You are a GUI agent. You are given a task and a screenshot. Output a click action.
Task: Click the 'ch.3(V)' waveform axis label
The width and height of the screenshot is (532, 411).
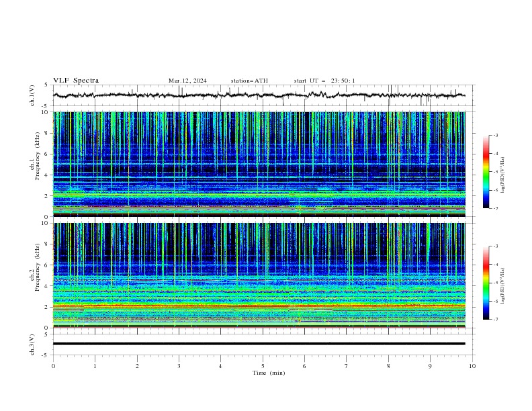[32, 345]
